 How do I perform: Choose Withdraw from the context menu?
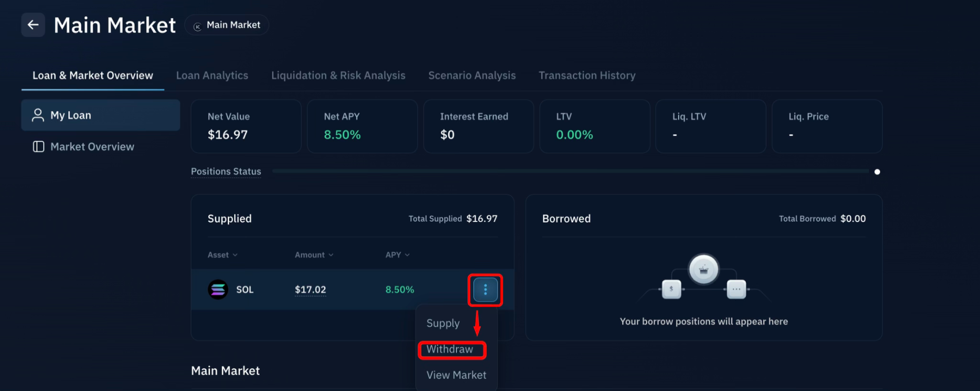(450, 349)
